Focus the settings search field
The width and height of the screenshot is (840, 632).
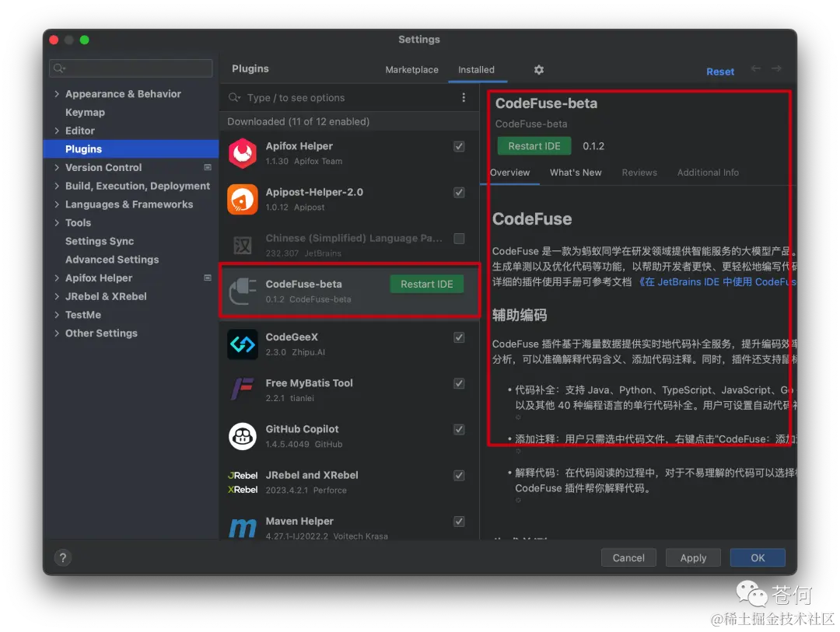131,68
